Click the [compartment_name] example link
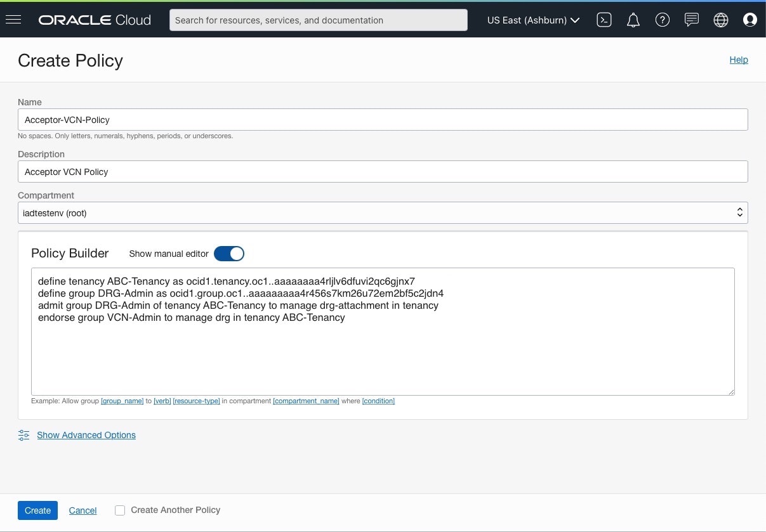 pyautogui.click(x=306, y=401)
